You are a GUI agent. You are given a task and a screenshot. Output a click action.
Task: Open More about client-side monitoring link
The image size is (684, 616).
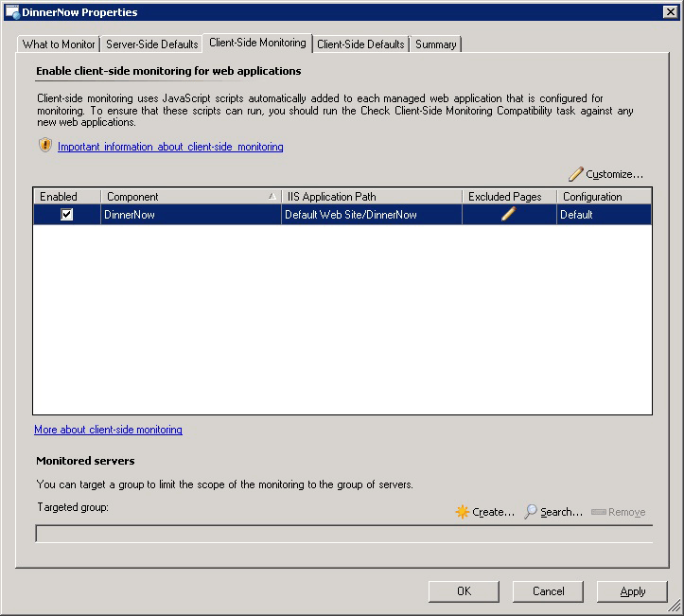pos(108,430)
